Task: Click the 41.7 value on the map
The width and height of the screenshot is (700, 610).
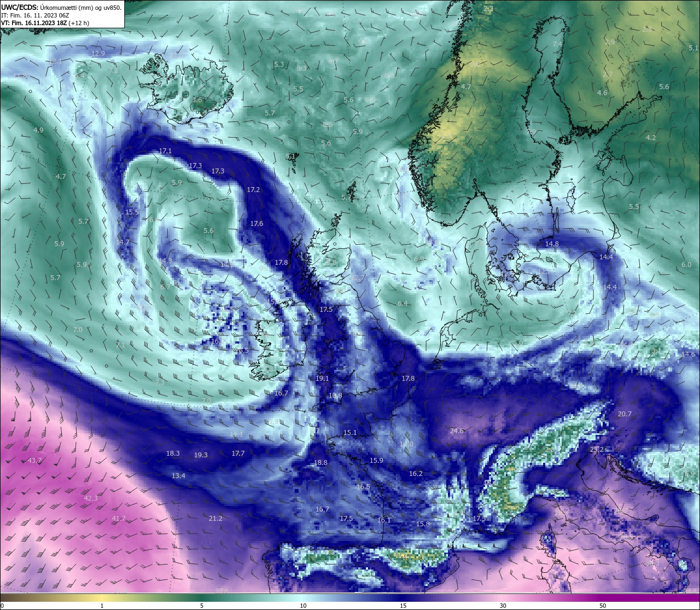Action: (x=119, y=519)
